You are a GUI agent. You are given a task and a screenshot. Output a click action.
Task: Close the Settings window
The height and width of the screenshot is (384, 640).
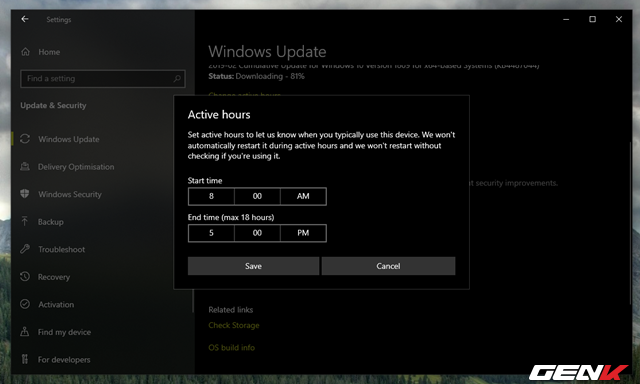[619, 19]
